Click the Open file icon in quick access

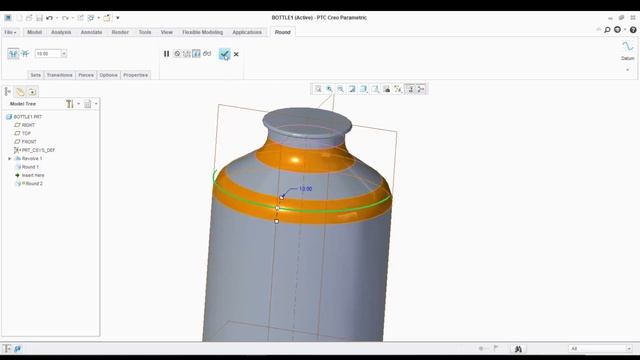click(29, 18)
